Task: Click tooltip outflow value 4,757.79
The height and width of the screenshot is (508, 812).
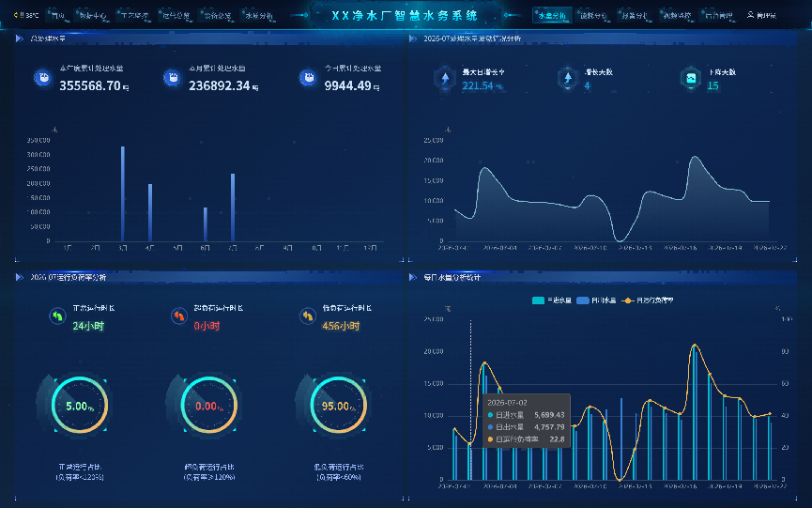Action: pos(549,427)
